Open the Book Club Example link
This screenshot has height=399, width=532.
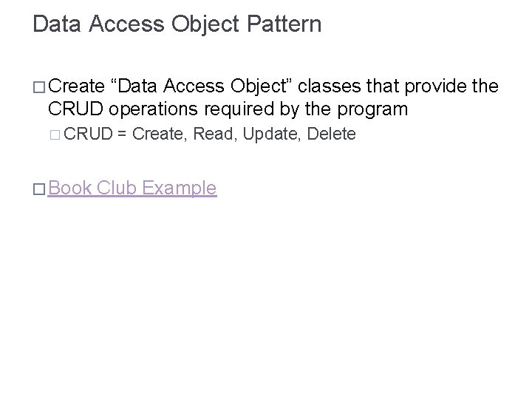click(x=132, y=188)
